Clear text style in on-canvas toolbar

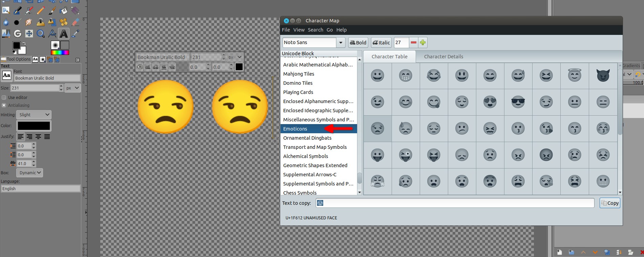[140, 67]
